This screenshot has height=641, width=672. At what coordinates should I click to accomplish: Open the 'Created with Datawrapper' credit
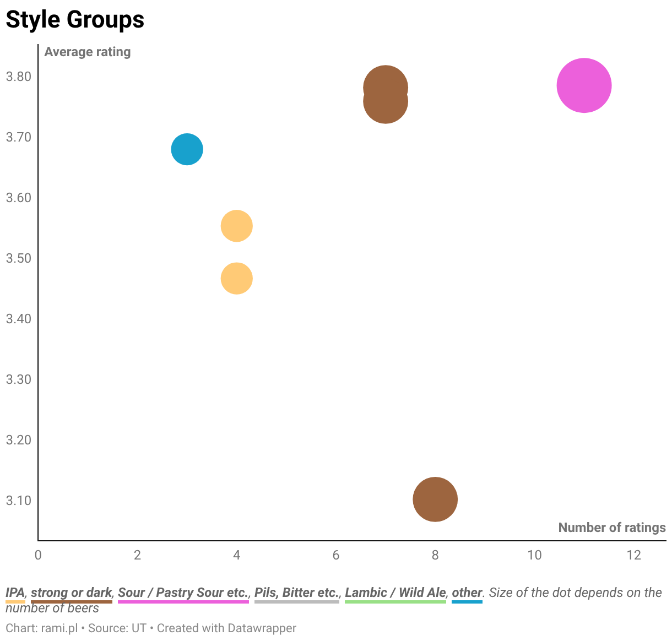pos(226,628)
